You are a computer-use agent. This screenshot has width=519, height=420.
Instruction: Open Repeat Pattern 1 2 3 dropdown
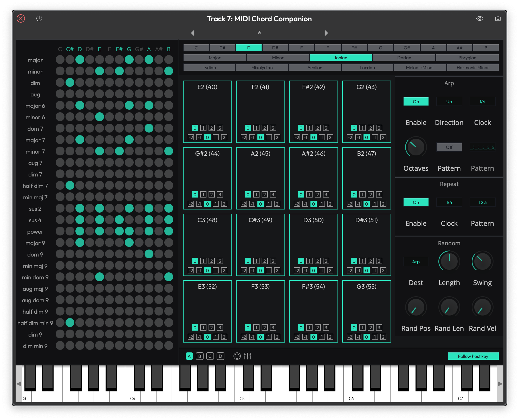click(x=483, y=202)
